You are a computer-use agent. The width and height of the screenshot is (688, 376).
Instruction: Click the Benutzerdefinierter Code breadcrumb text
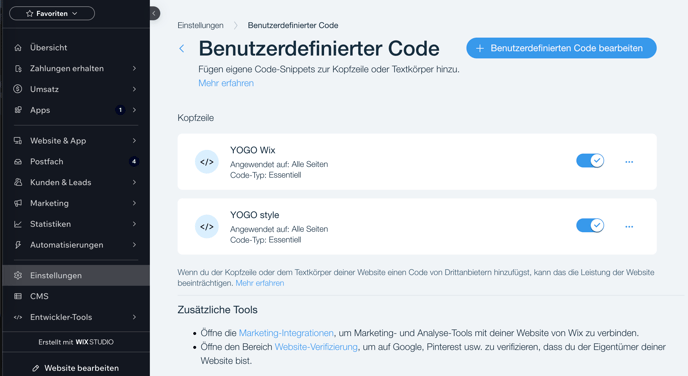[x=293, y=25]
